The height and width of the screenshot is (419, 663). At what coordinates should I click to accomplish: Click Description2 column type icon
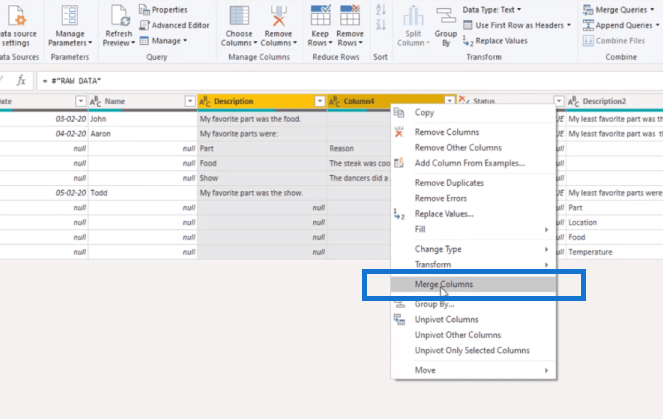tap(573, 101)
